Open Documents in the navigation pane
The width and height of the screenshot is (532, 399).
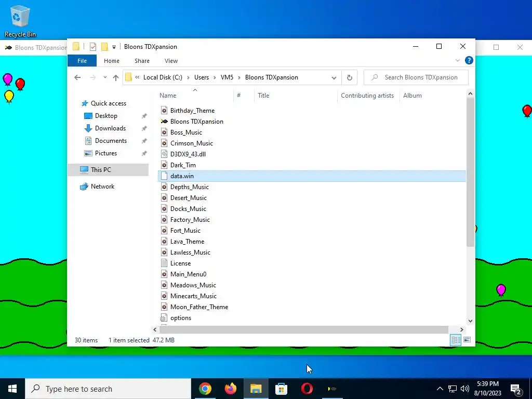coord(111,140)
